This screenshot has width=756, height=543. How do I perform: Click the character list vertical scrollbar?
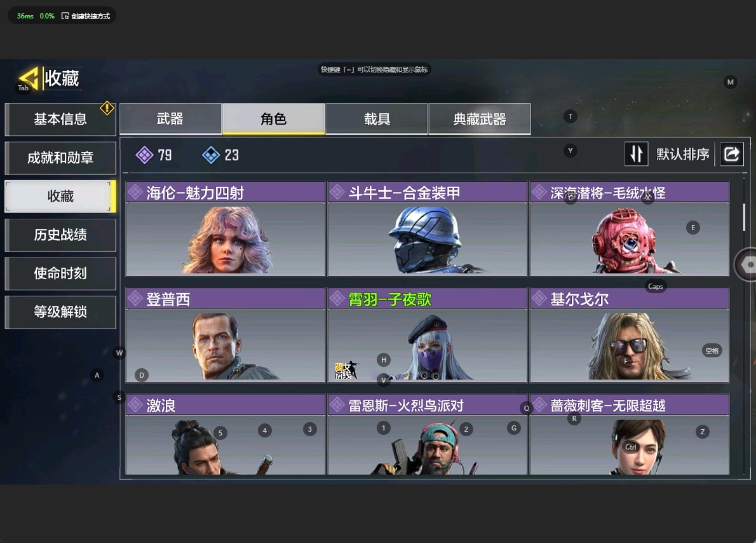[x=744, y=217]
